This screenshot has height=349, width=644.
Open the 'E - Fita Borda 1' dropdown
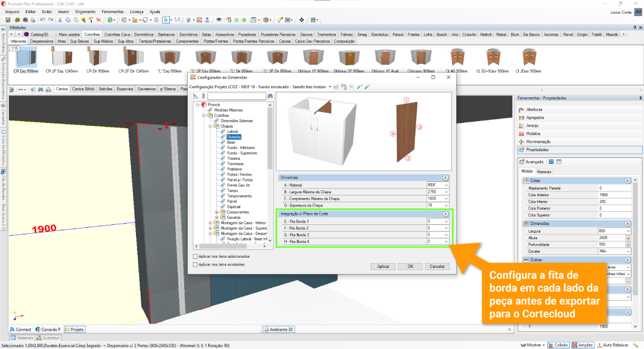(445, 221)
